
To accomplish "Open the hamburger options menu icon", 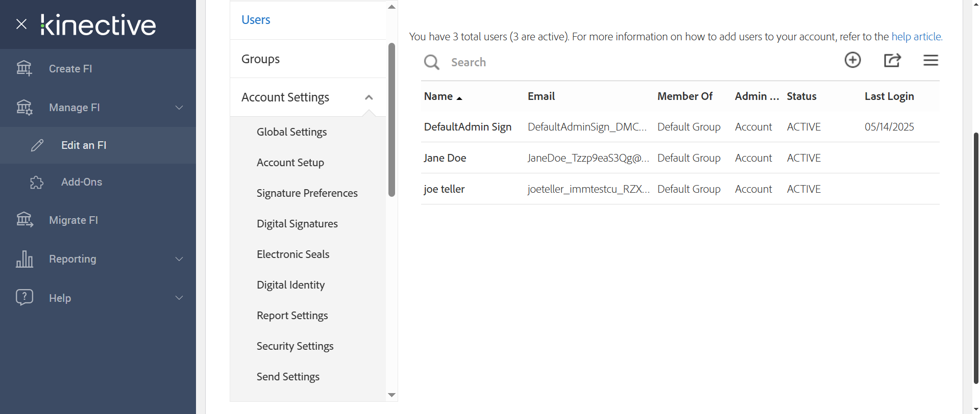I will coord(930,60).
